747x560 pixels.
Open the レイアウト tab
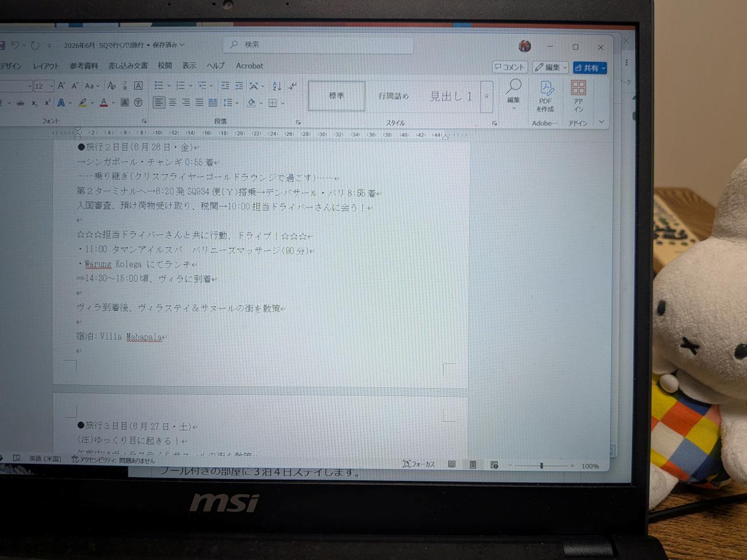point(46,66)
